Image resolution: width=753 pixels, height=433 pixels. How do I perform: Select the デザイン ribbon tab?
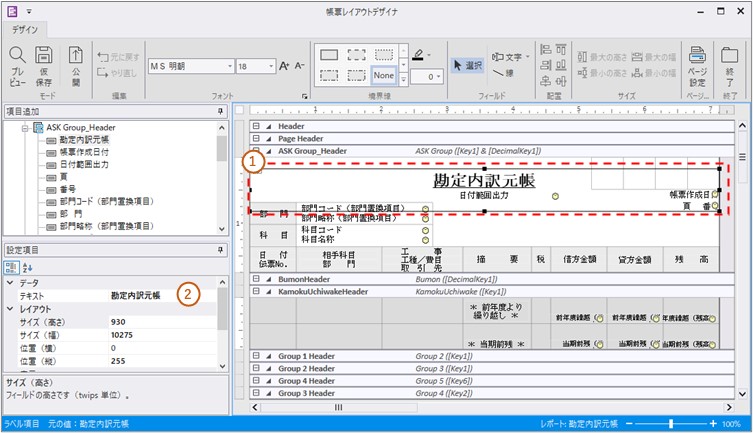[x=24, y=29]
